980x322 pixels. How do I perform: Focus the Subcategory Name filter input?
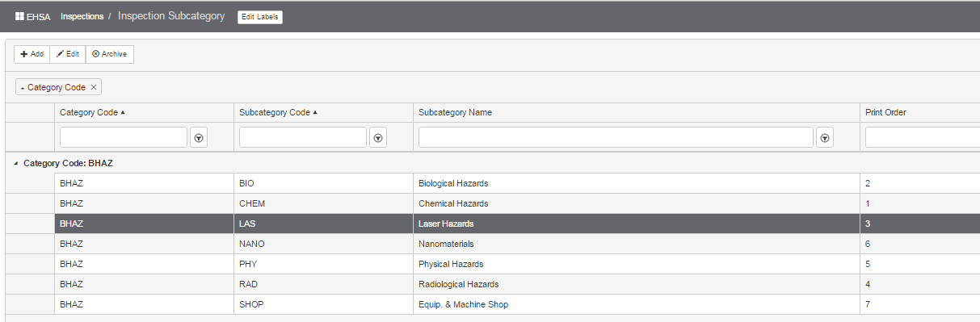(616, 137)
